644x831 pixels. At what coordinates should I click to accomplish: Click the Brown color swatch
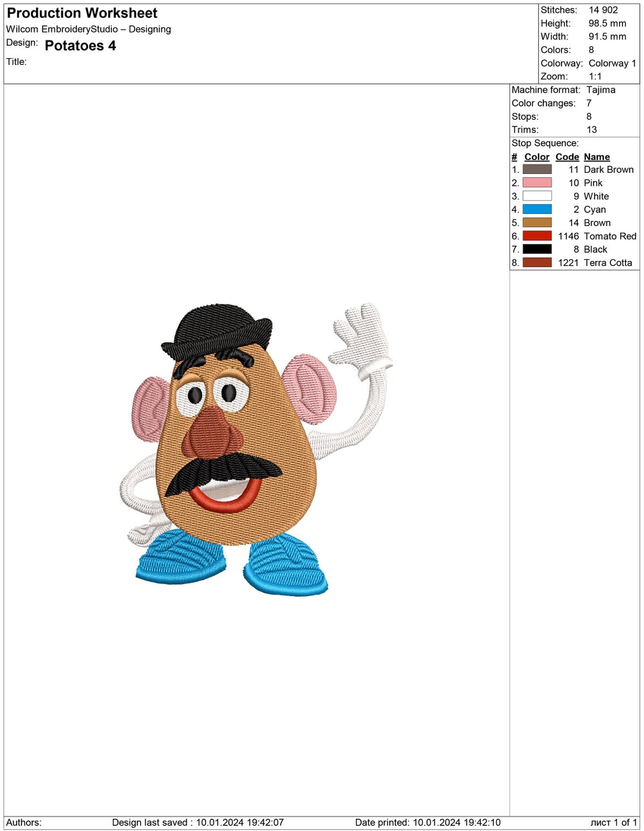(x=537, y=223)
